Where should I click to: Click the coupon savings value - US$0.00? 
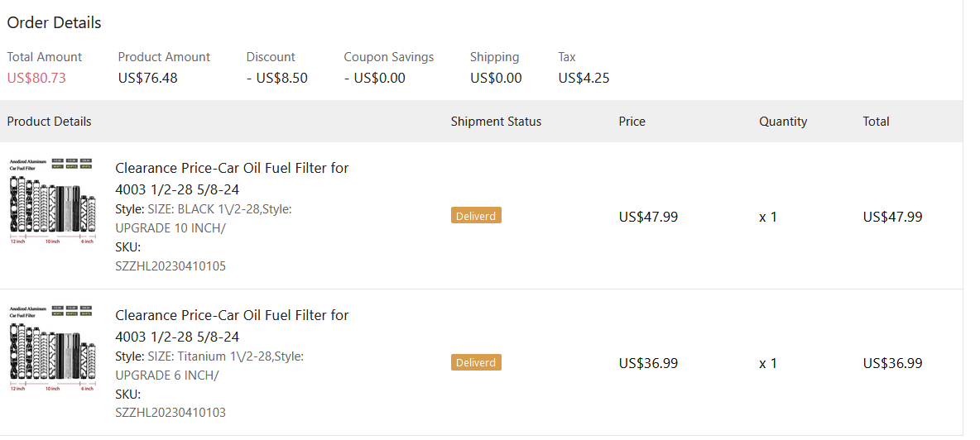[x=375, y=79]
